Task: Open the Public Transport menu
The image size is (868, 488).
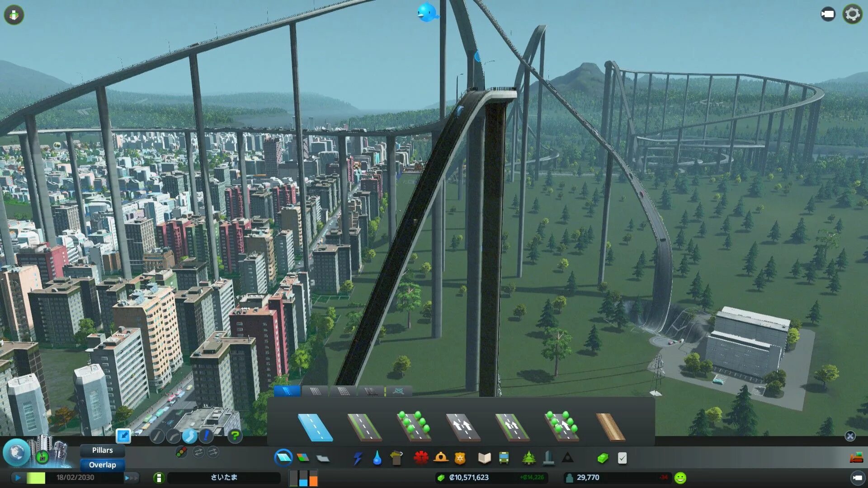Action: 504,459
